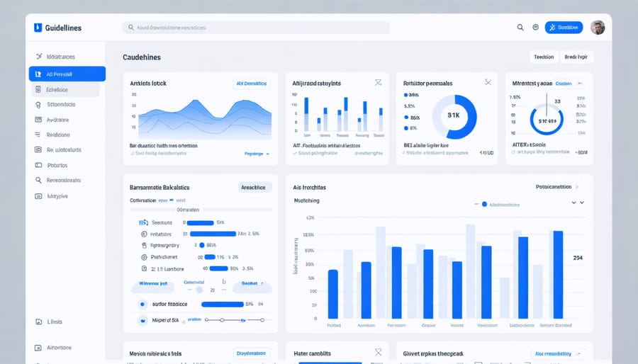
Task: Click the list icon next to sidebar 'Reiidione'
Action: tap(38, 135)
